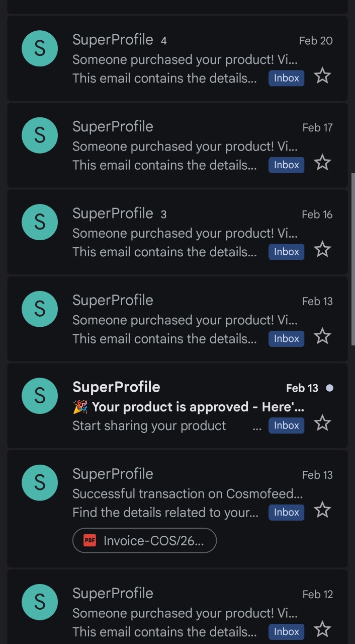Tap the avatar on the Feb 16 conversation

pos(40,222)
